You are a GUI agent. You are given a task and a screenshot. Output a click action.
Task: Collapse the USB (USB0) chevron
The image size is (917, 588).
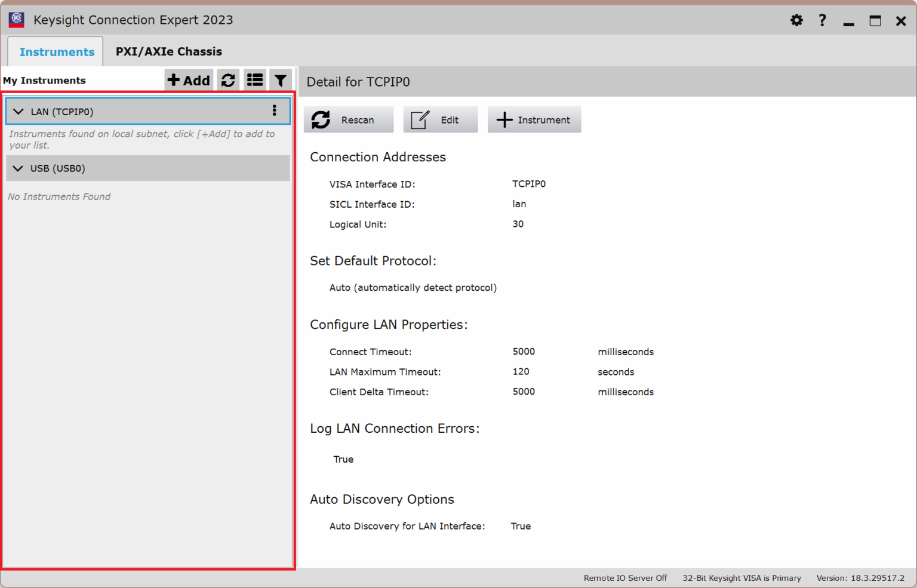pyautogui.click(x=19, y=168)
